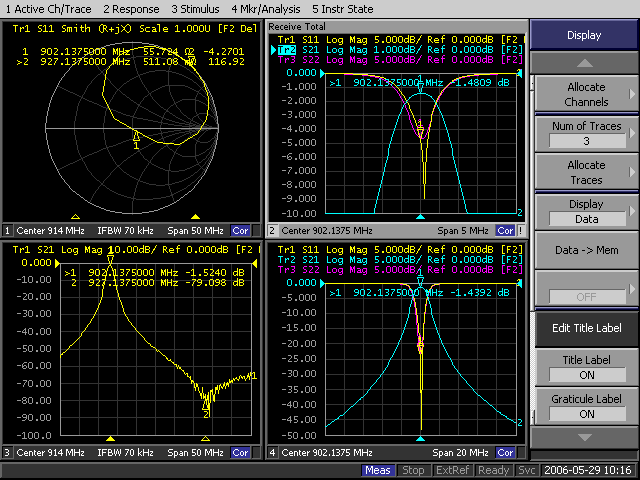Select Tr1 S11 trace in channel 4

click(399, 249)
